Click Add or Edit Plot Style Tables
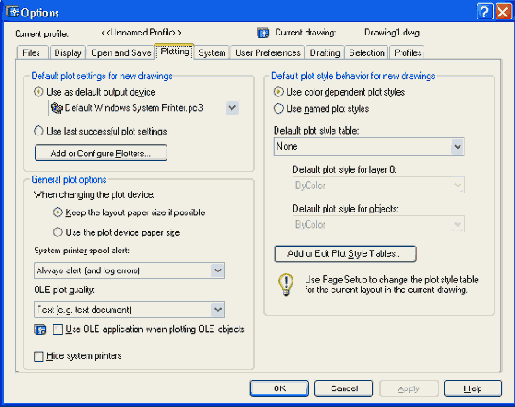Viewport: 515px width, 407px height. click(345, 254)
